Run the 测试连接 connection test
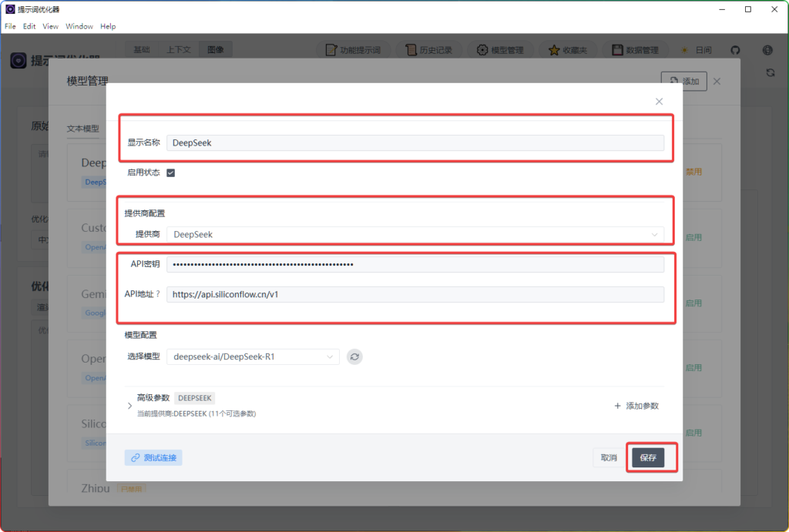 point(153,457)
